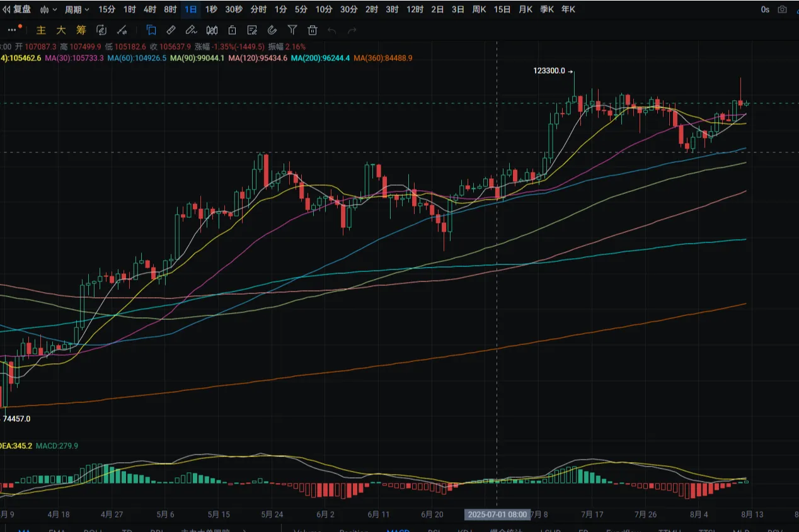The width and height of the screenshot is (799, 532).
Task: Click the 5月 24 date axis label
Action: coord(271,514)
